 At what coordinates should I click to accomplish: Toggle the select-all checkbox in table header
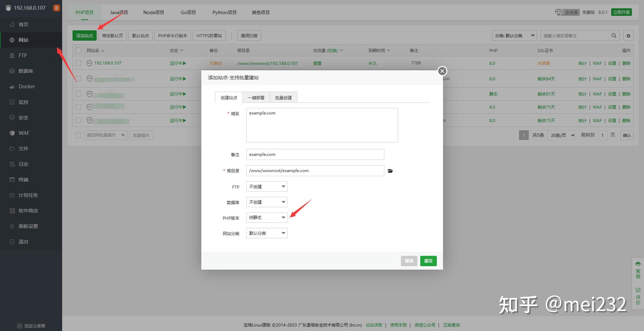pyautogui.click(x=78, y=50)
